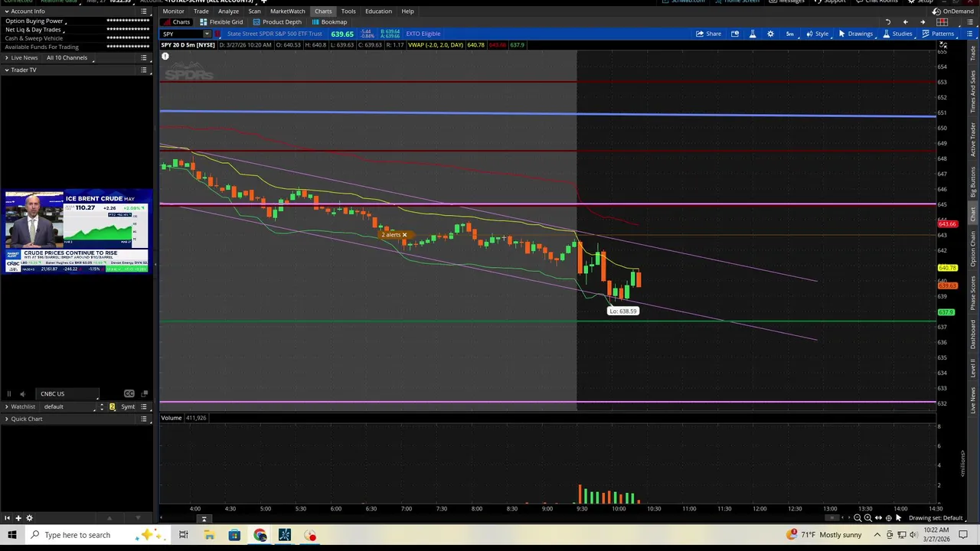
Task: Open the Education tab
Action: [378, 11]
